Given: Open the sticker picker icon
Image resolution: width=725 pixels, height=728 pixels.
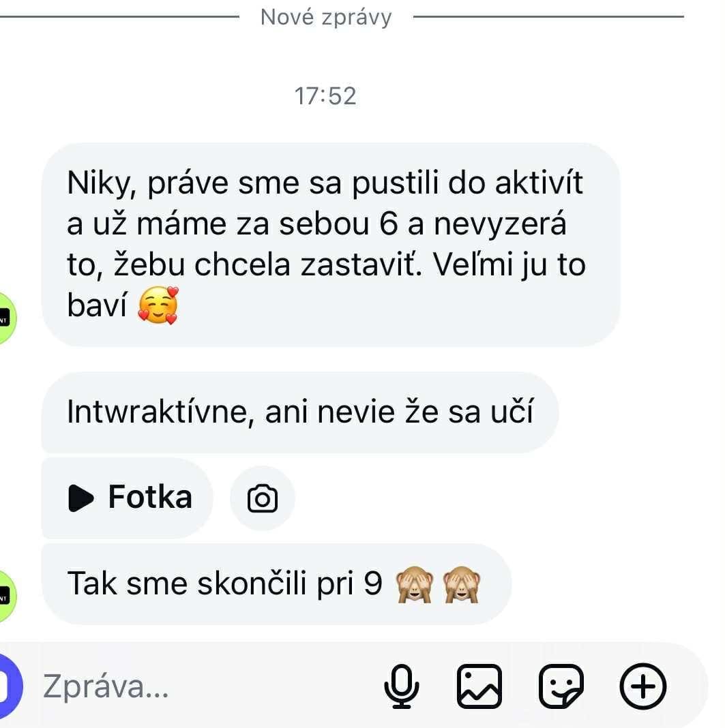Looking at the screenshot, I should [x=561, y=686].
